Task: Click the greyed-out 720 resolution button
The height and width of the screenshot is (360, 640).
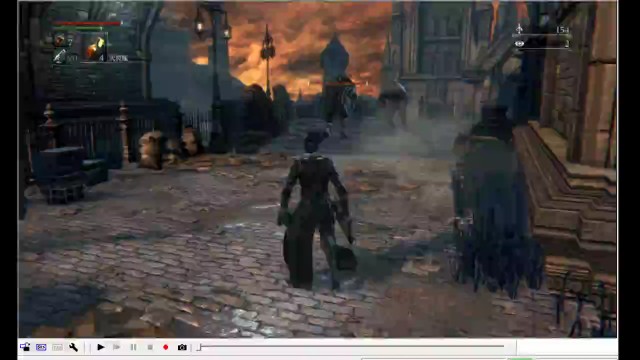Action: (x=58, y=347)
